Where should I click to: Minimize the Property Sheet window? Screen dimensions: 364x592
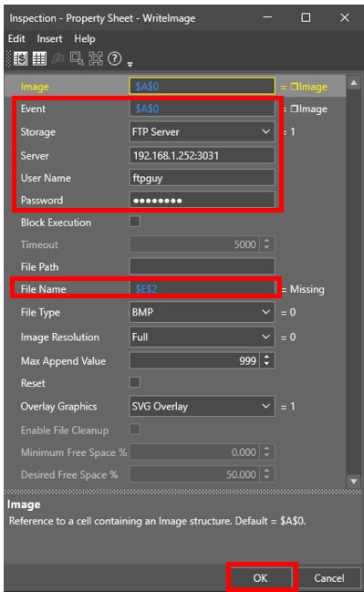coord(267,17)
